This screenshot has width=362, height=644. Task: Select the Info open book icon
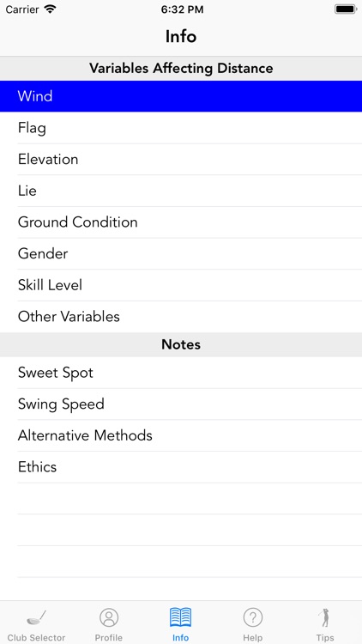coord(181,617)
